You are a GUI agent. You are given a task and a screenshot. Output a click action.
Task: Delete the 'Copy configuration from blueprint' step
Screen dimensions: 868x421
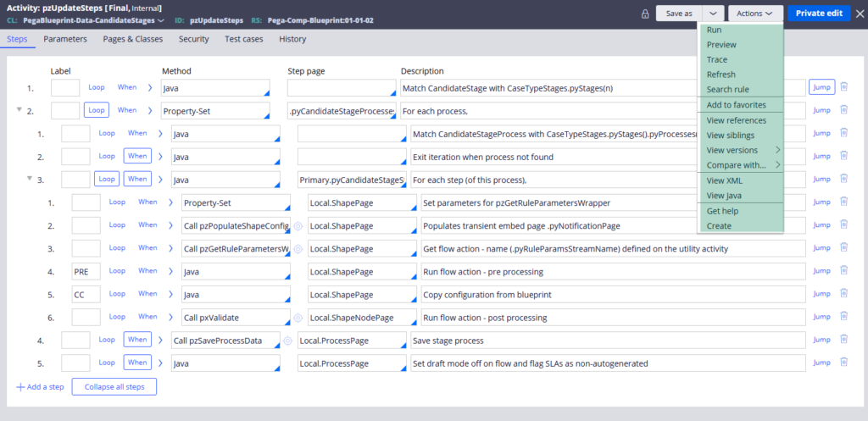click(x=843, y=294)
